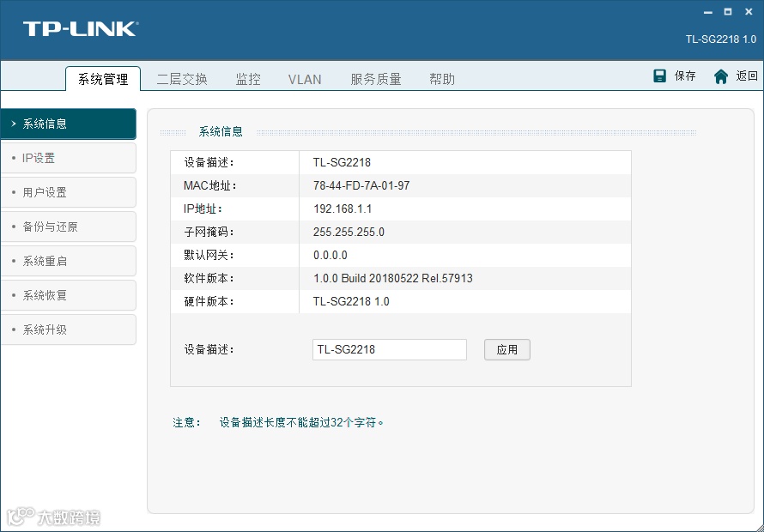764x532 pixels.
Task: Open 用户设置 in the sidebar
Action: pos(68,192)
